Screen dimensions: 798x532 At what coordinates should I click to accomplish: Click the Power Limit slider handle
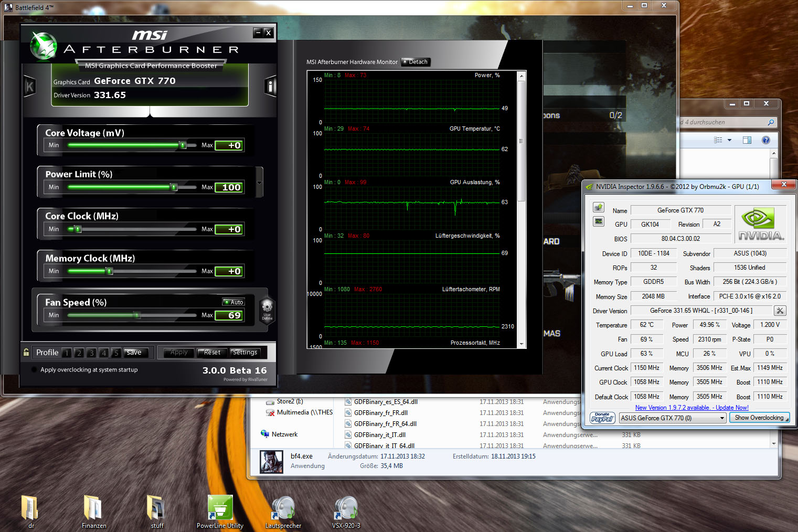(174, 187)
